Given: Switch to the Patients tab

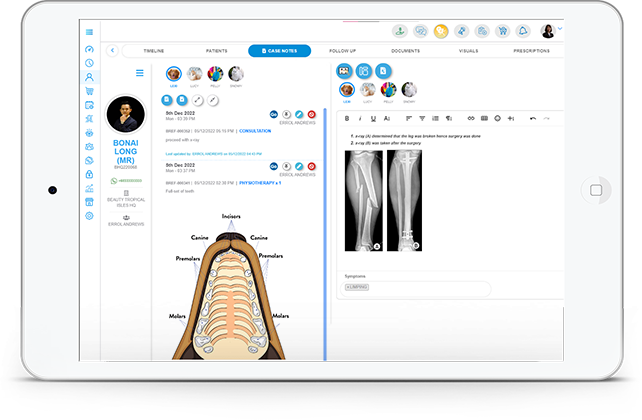Looking at the screenshot, I should point(217,51).
